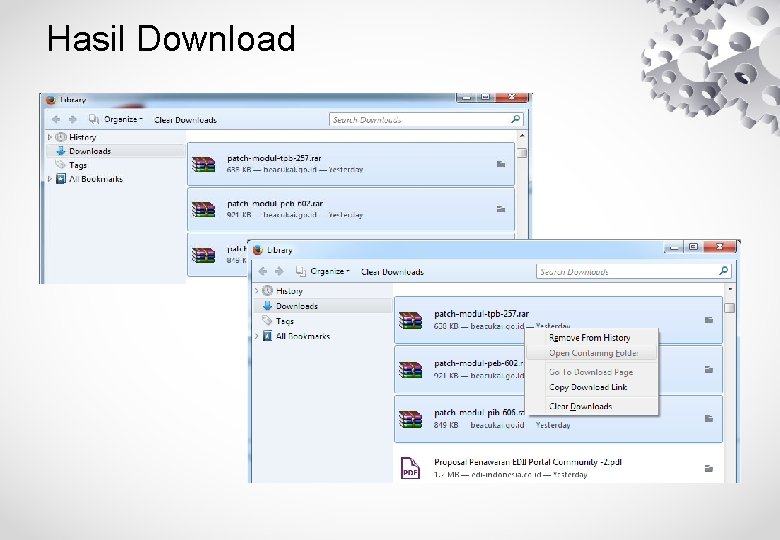780x540 pixels.
Task: Select History in front Library sidebar
Action: coord(290,291)
